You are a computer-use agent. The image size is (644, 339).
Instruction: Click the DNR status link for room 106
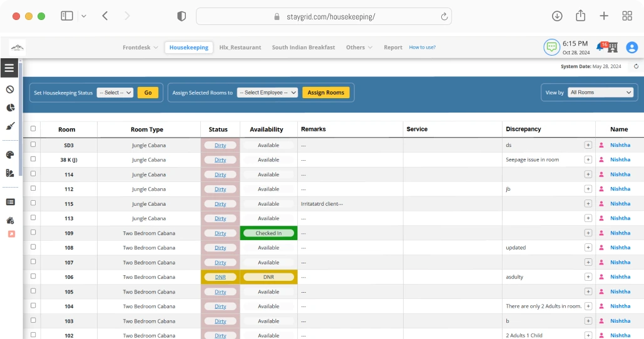(x=220, y=277)
